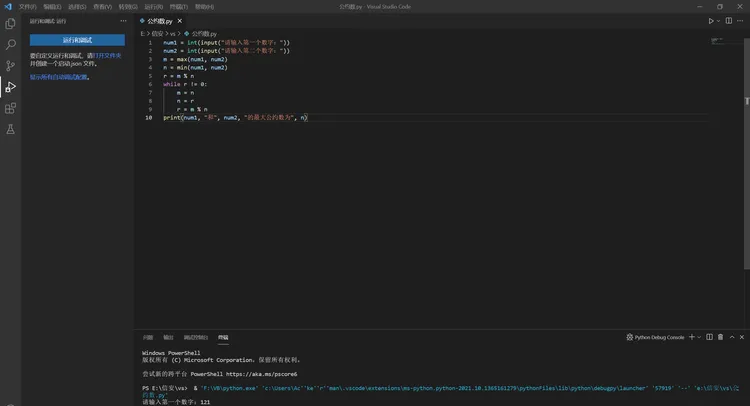
Task: Place cursor on the print statement line
Action: (x=235, y=118)
